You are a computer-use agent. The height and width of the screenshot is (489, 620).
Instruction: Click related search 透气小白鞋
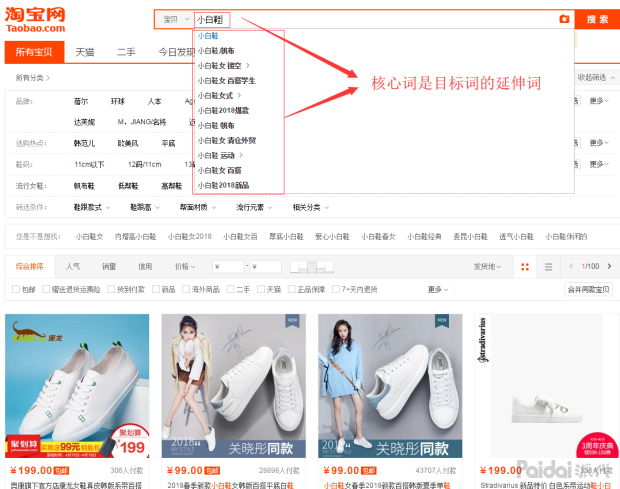(516, 236)
